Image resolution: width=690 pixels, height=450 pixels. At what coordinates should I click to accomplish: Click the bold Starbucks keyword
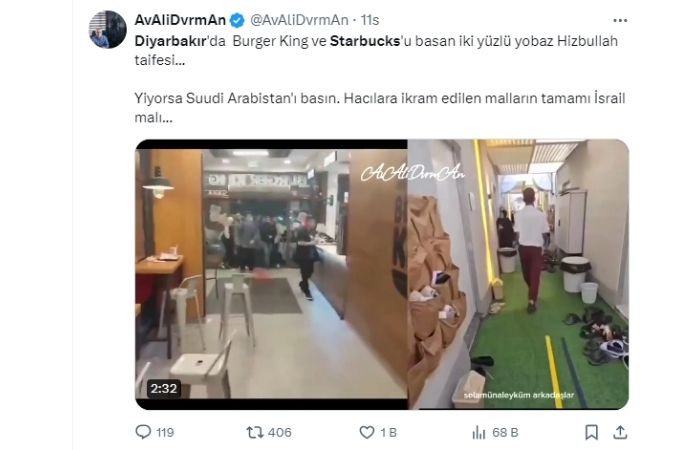point(365,41)
